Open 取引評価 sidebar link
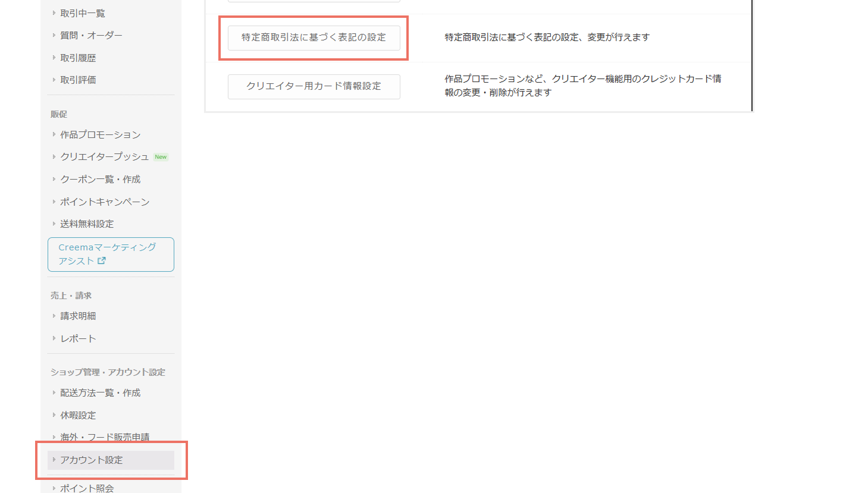The width and height of the screenshot is (868, 493). [x=78, y=80]
